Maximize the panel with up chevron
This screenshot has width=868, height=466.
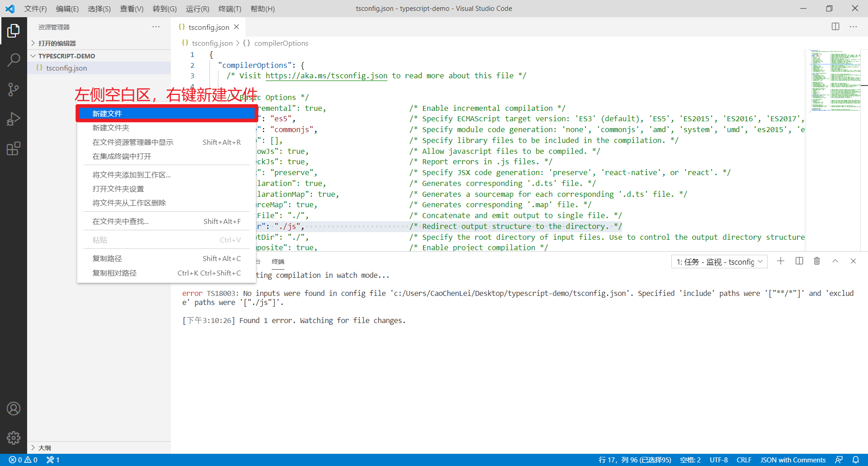point(835,261)
